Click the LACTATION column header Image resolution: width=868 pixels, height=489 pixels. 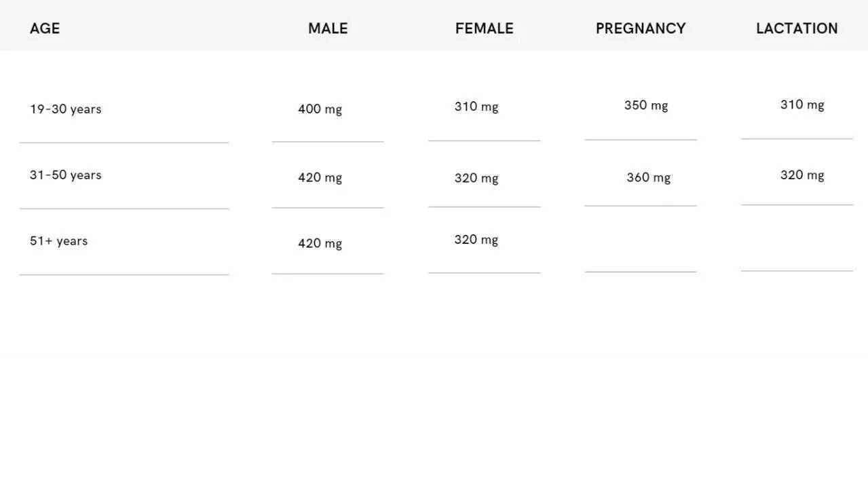tap(797, 29)
